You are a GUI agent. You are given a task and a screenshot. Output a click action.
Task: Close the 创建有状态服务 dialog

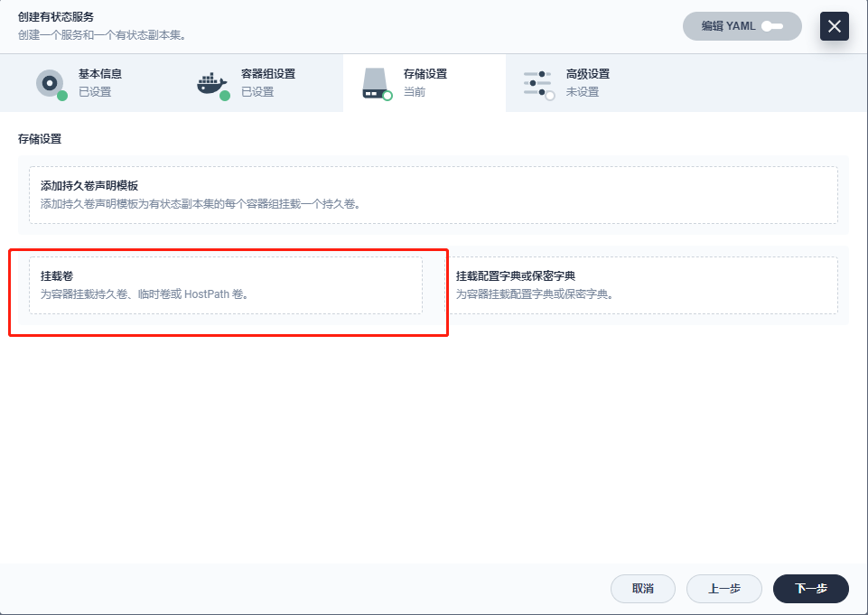835,26
